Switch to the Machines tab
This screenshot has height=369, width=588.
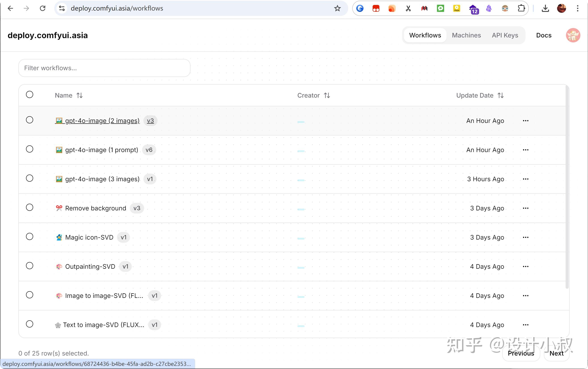click(466, 35)
